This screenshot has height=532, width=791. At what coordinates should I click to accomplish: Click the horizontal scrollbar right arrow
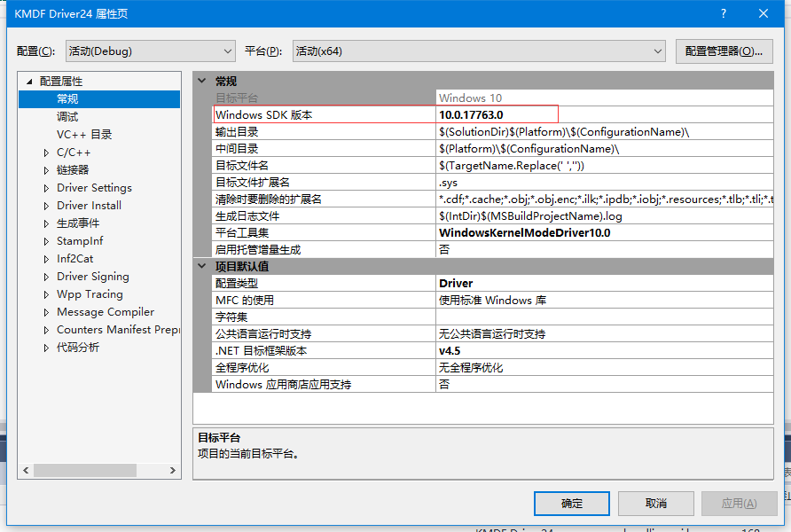(172, 471)
